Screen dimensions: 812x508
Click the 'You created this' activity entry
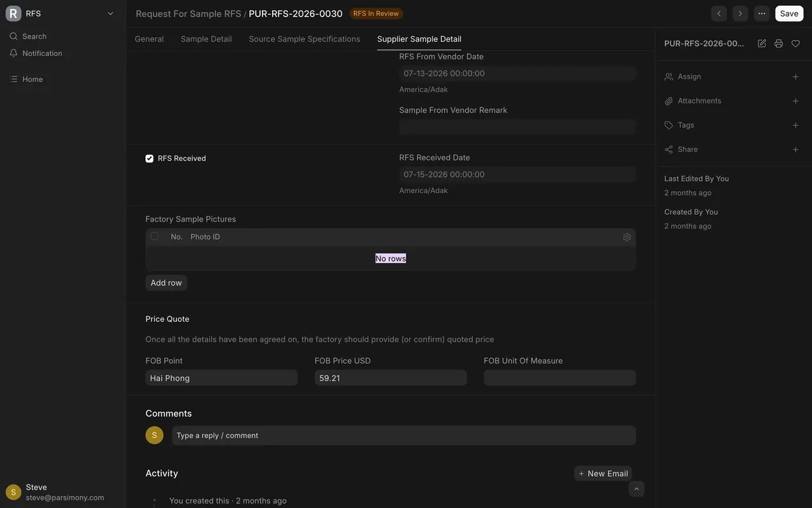coord(228,501)
